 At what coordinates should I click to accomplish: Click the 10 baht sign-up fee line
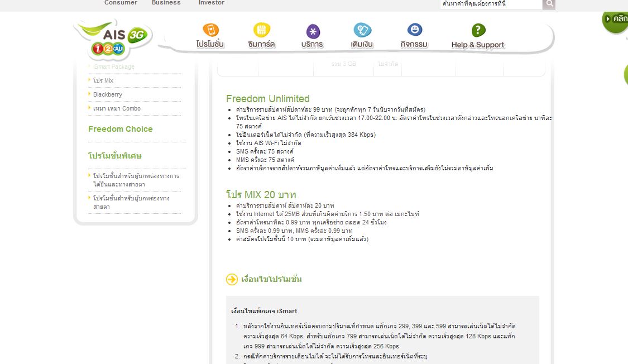click(302, 239)
